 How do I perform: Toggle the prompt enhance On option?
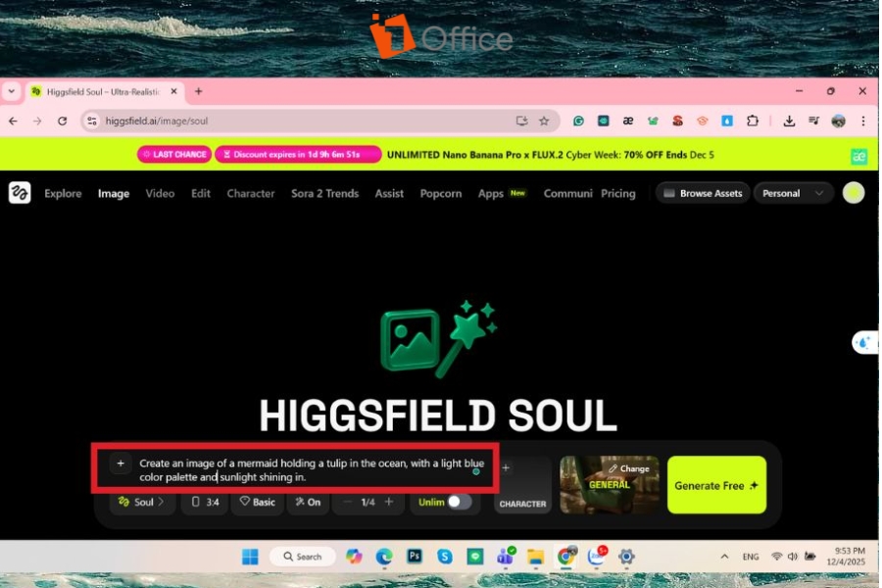coord(309,502)
